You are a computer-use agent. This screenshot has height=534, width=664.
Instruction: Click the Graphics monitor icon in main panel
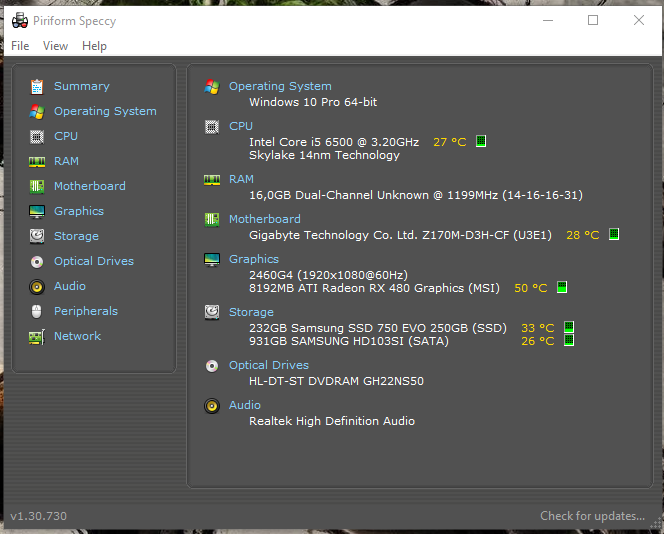[212, 259]
